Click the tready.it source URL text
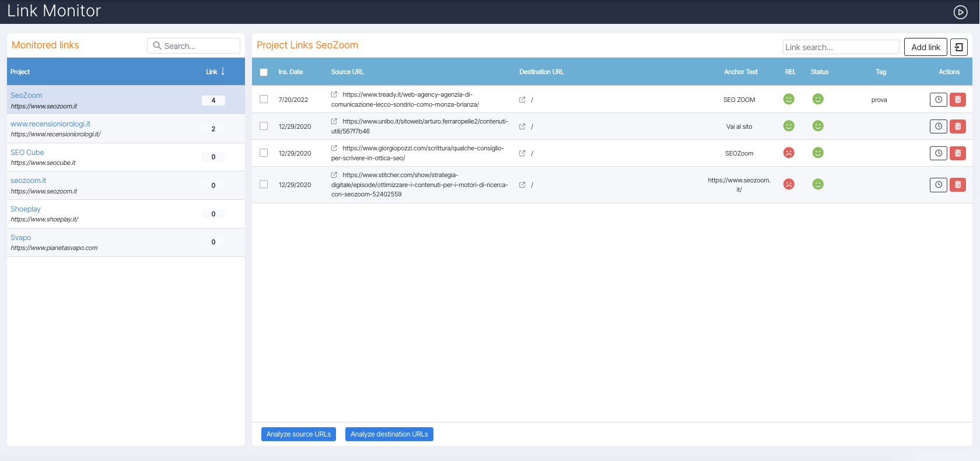This screenshot has width=980, height=461. 405,100
